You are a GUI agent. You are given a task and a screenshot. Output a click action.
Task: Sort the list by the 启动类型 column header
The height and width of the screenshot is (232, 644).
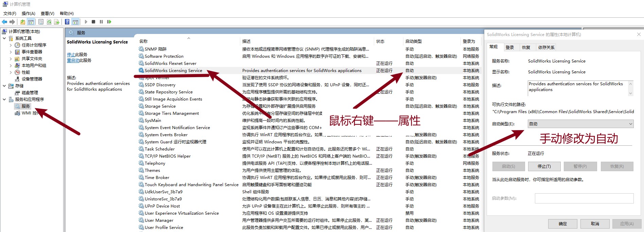(x=432, y=41)
